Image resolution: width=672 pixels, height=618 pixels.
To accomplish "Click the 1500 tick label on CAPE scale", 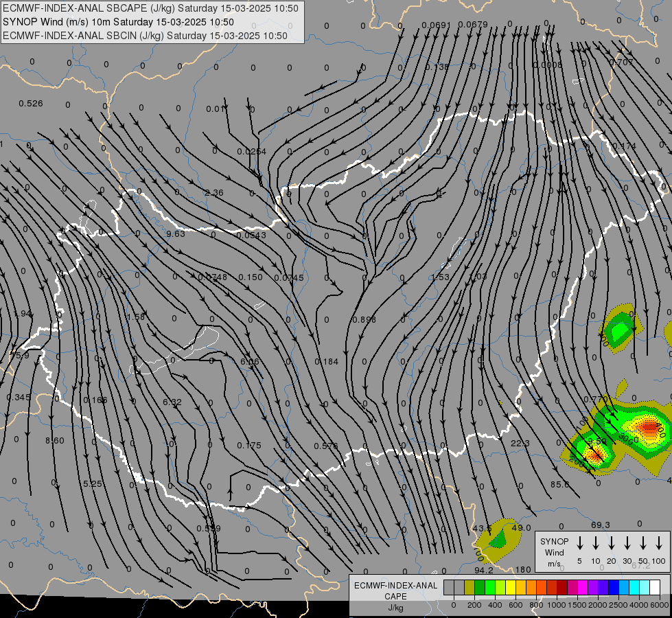I will (x=577, y=605).
